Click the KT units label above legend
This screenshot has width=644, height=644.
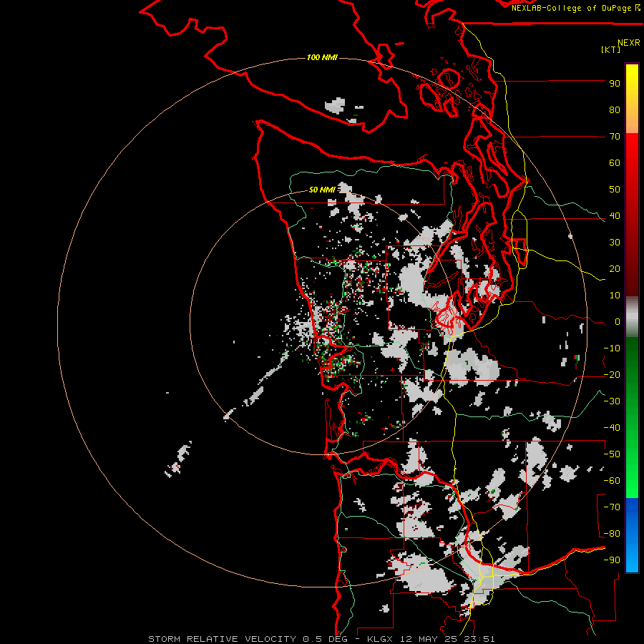pos(611,49)
